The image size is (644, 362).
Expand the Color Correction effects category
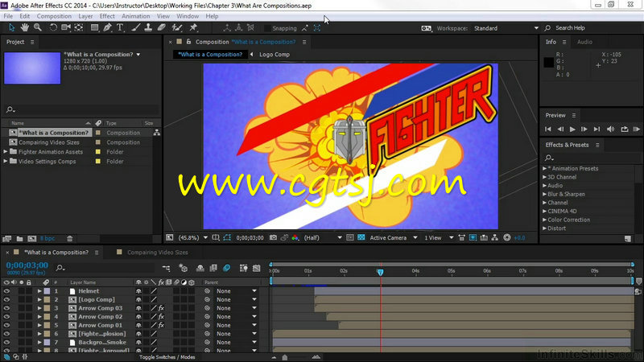(545, 220)
